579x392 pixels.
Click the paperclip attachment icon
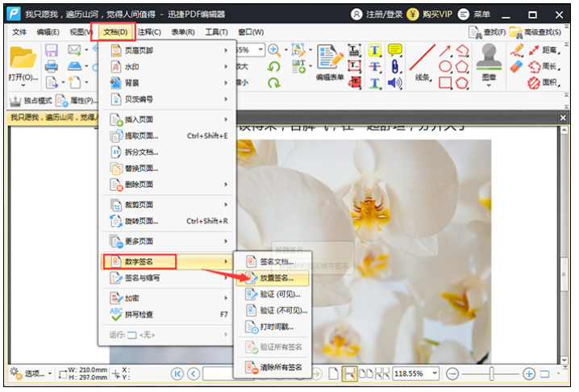click(x=395, y=66)
